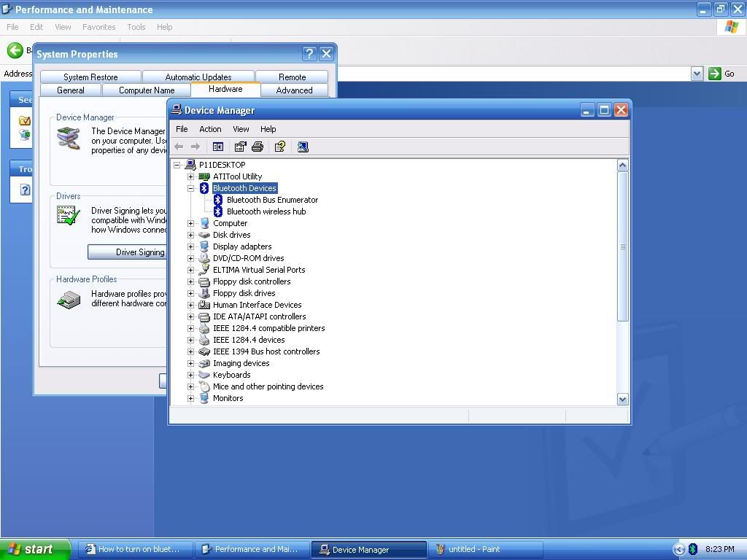Open the View menu in Device Manager
Image resolution: width=747 pixels, height=560 pixels.
pyautogui.click(x=241, y=129)
